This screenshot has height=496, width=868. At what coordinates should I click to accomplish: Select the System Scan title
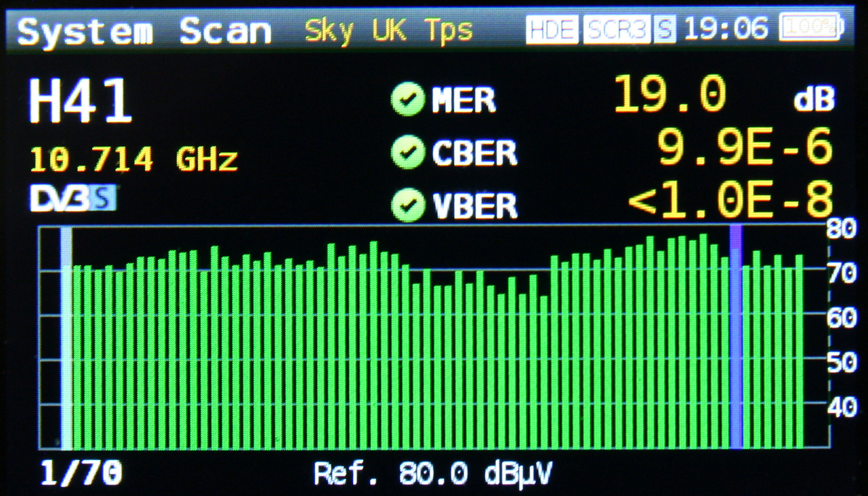pyautogui.click(x=144, y=31)
